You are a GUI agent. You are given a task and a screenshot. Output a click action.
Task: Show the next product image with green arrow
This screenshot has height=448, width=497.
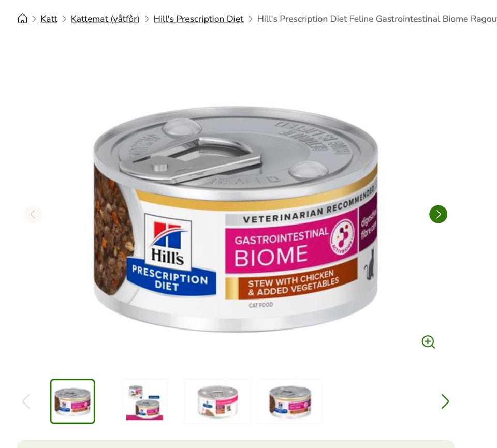tap(438, 214)
